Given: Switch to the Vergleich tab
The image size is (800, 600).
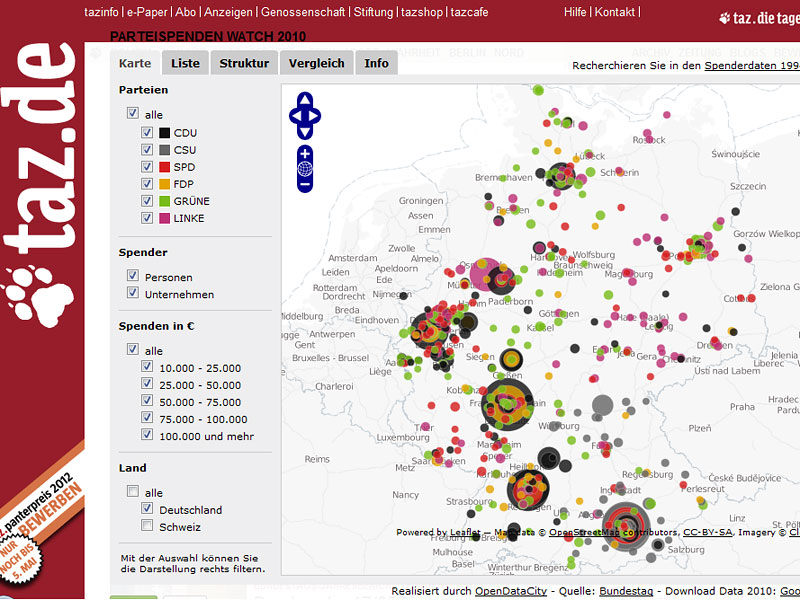Looking at the screenshot, I should 316,63.
